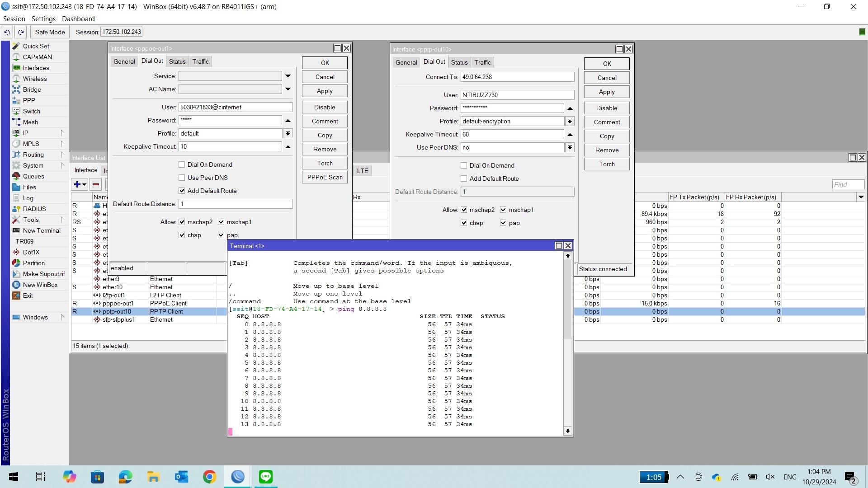This screenshot has width=868, height=488.
Task: Switch to the Status tab of pppoe-out1
Action: pyautogui.click(x=177, y=61)
